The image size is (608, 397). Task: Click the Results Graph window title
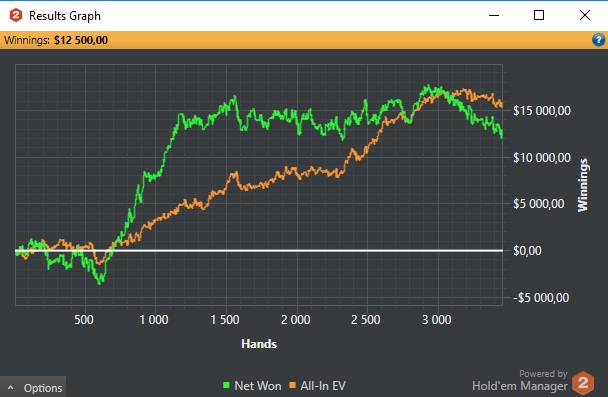click(65, 16)
